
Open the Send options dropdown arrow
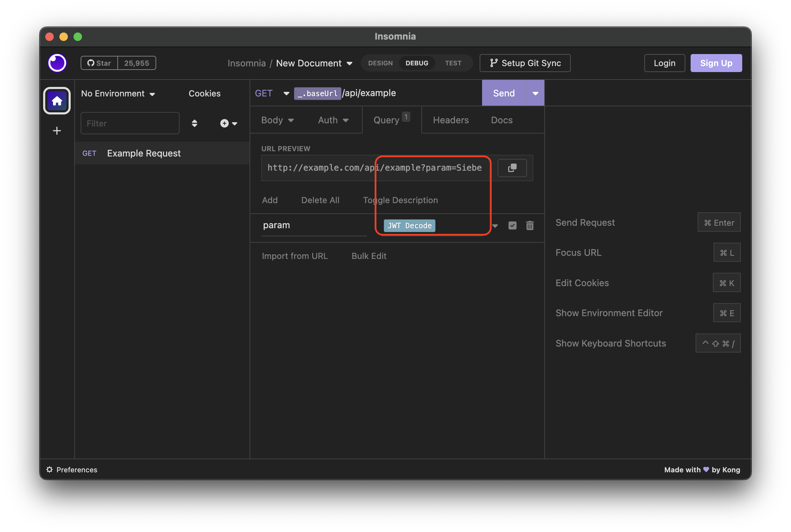[535, 93]
